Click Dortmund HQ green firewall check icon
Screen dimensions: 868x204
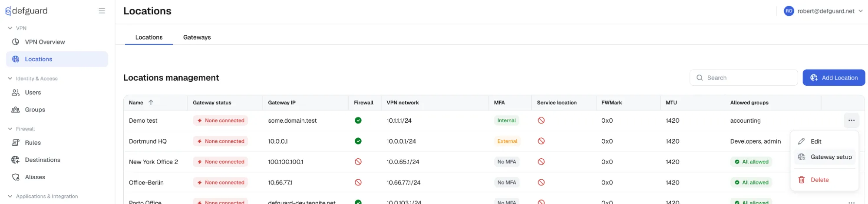click(x=358, y=141)
